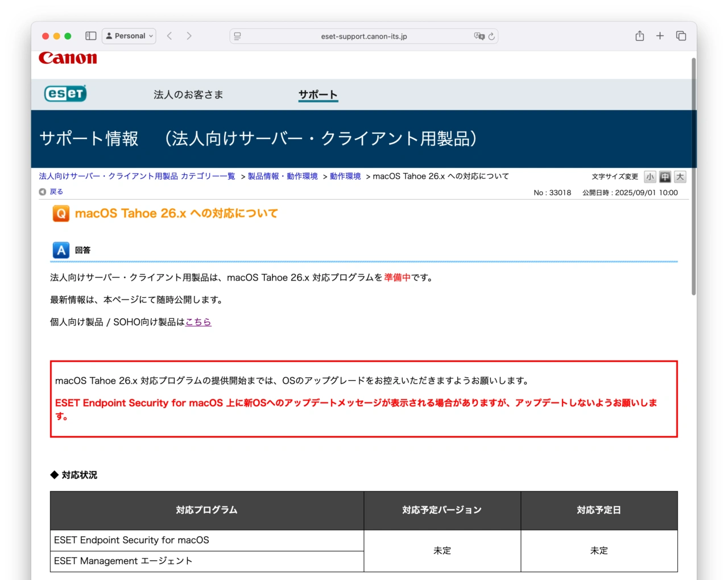Image resolution: width=728 pixels, height=580 pixels.
Task: Open the 法人のお客さま menu item
Action: coord(188,94)
